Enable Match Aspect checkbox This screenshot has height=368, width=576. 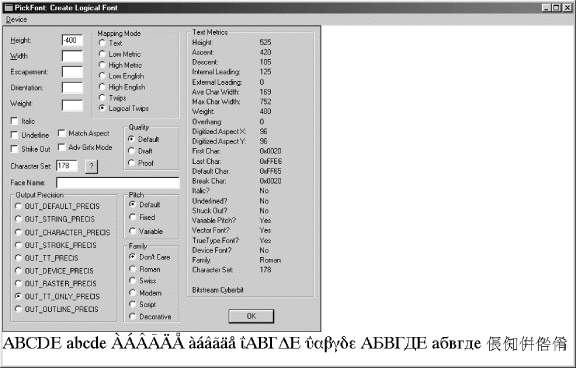click(61, 133)
